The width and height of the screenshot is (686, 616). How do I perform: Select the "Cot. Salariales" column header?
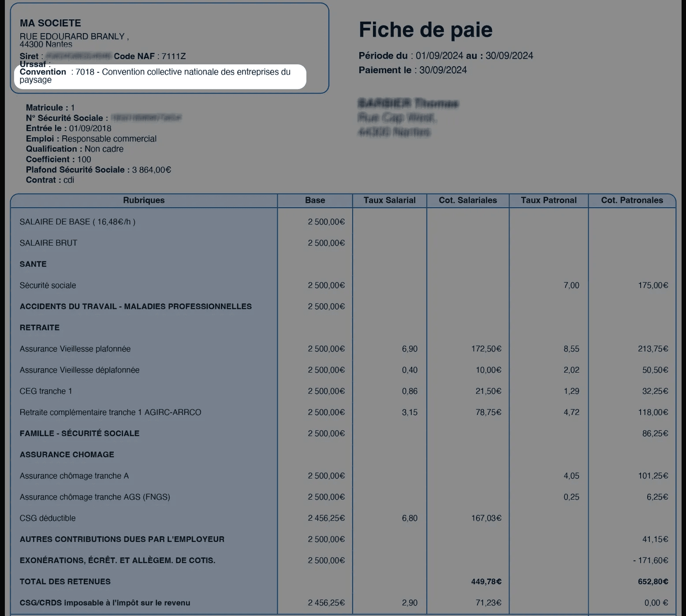pyautogui.click(x=468, y=200)
